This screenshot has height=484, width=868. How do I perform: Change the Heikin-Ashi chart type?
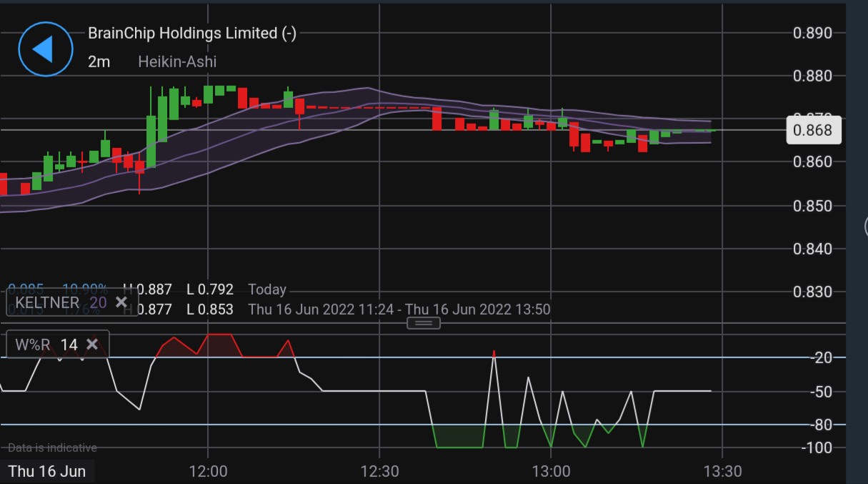coord(177,61)
